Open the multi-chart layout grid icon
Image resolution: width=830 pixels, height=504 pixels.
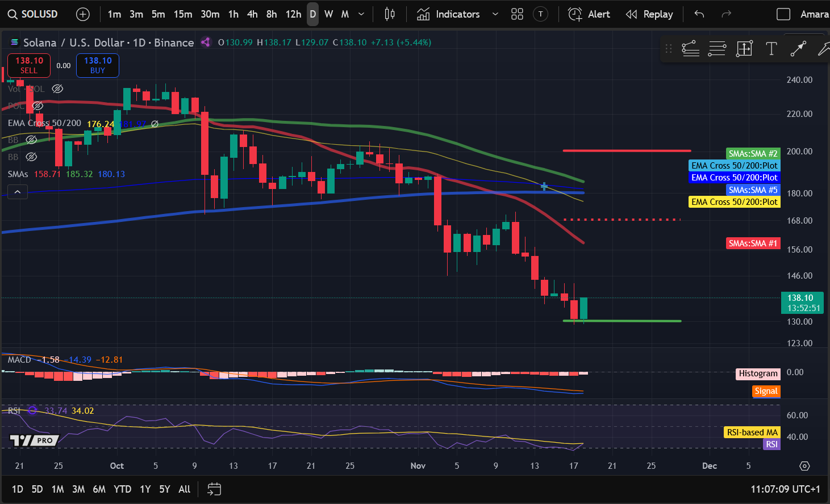pyautogui.click(x=517, y=14)
